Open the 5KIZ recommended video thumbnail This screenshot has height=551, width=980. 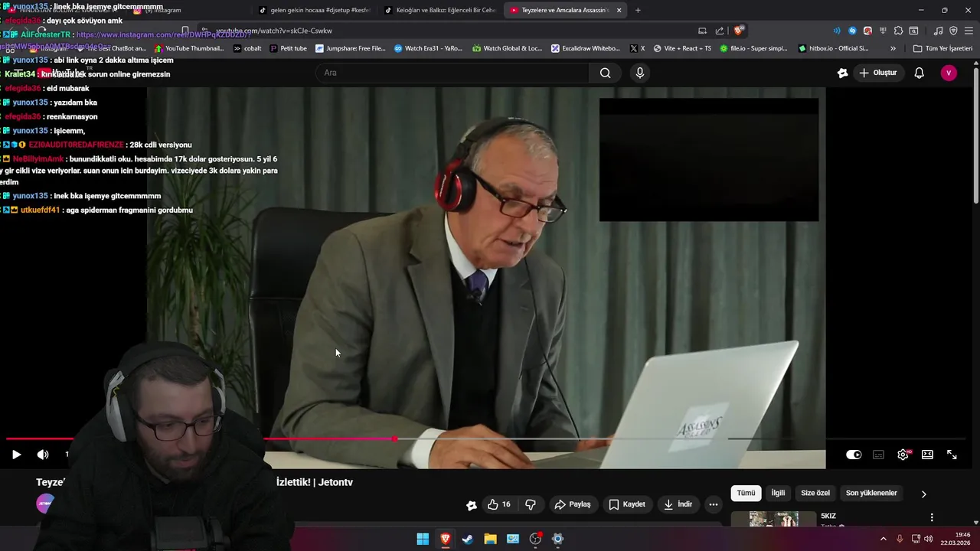click(x=774, y=520)
